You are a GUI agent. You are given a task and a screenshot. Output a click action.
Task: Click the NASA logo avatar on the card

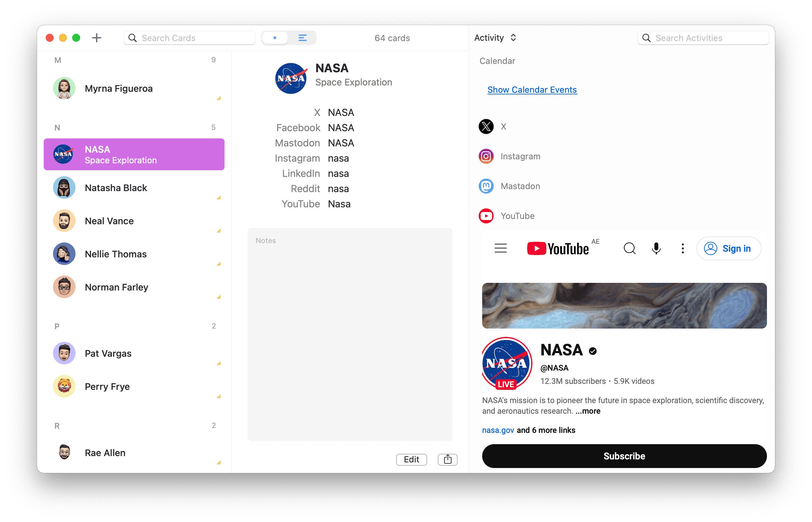pos(290,78)
